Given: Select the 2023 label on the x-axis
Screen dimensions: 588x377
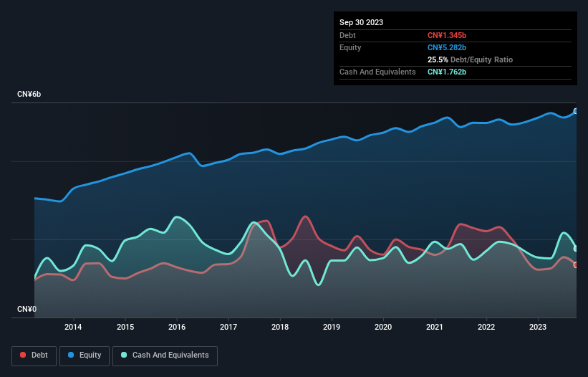Looking at the screenshot, I should (x=538, y=328).
